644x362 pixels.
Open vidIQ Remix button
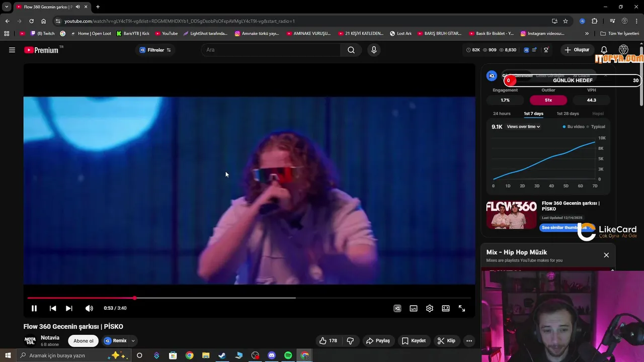(x=115, y=340)
